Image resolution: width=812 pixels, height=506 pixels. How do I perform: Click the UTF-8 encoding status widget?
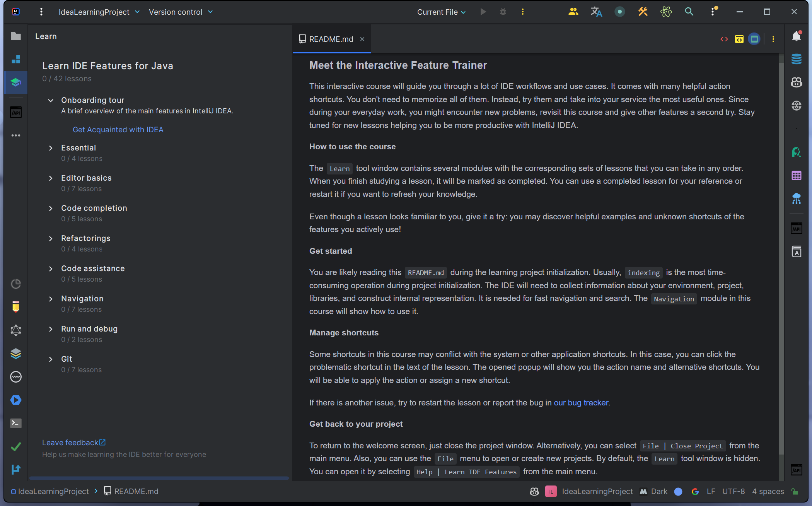pos(733,491)
